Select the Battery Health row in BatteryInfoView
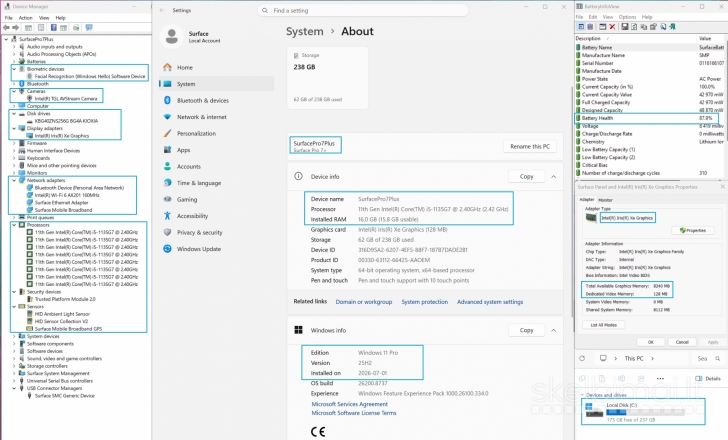 click(x=650, y=118)
